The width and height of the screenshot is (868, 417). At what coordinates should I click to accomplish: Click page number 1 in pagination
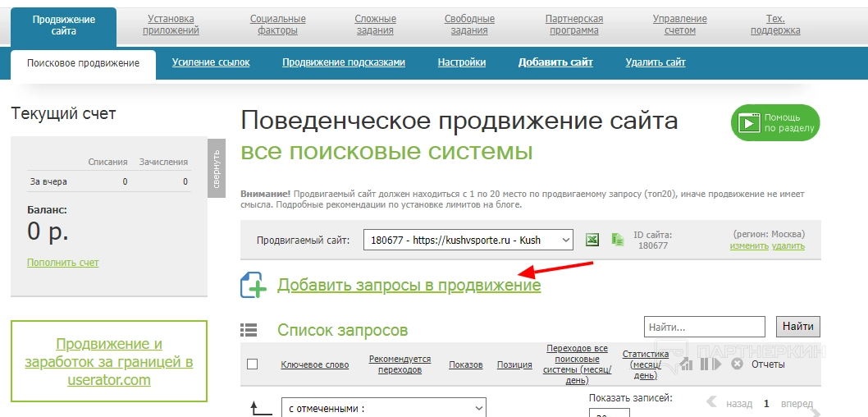[767, 403]
